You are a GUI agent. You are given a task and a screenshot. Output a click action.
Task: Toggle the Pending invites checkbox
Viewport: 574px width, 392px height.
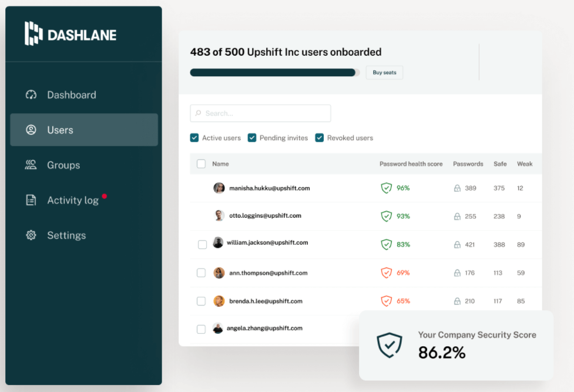coord(252,138)
